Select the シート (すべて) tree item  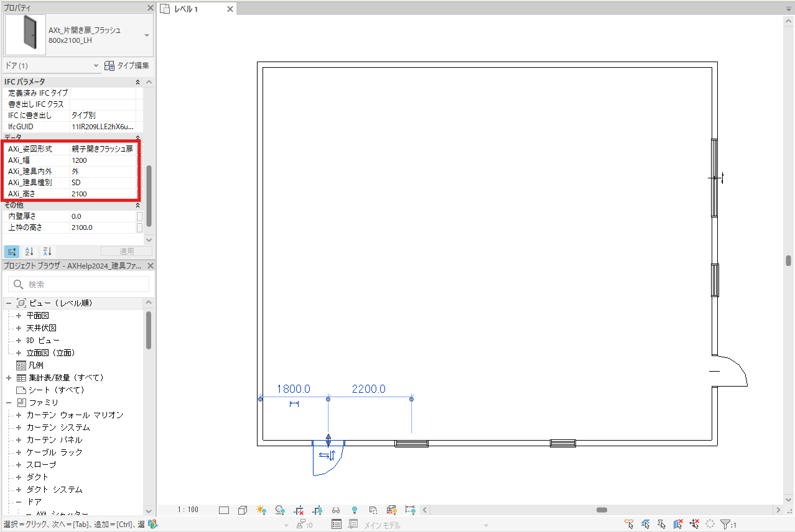56,390
